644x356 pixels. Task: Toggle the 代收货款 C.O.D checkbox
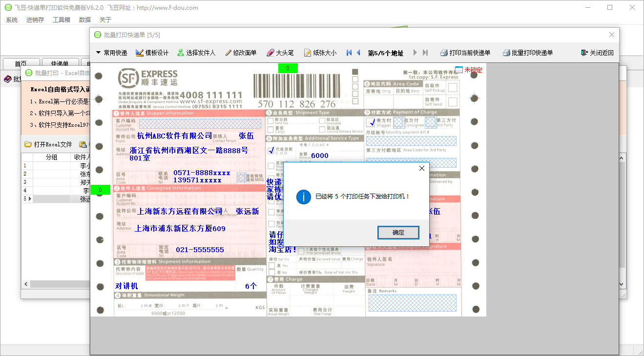(271, 151)
